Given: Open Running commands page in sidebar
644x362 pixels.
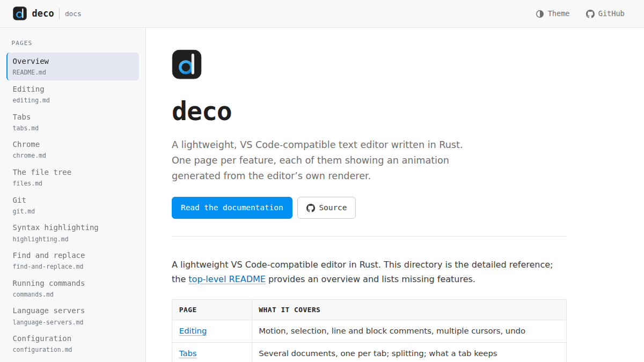Looking at the screenshot, I should [73, 288].
